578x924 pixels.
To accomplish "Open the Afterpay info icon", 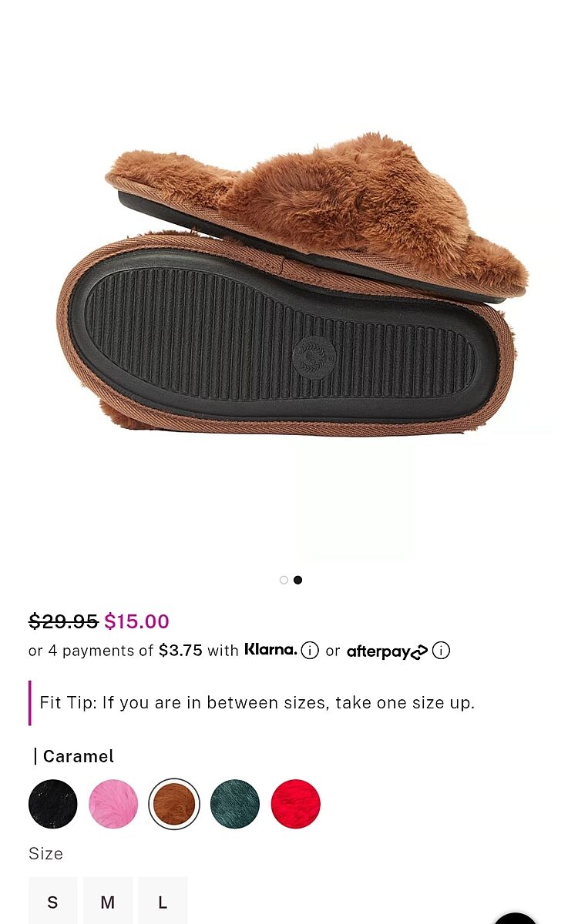I will pos(441,651).
